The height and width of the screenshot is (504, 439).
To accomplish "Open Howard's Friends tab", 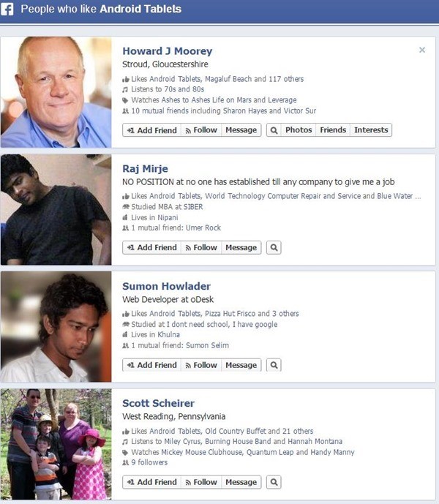I will pyautogui.click(x=333, y=130).
